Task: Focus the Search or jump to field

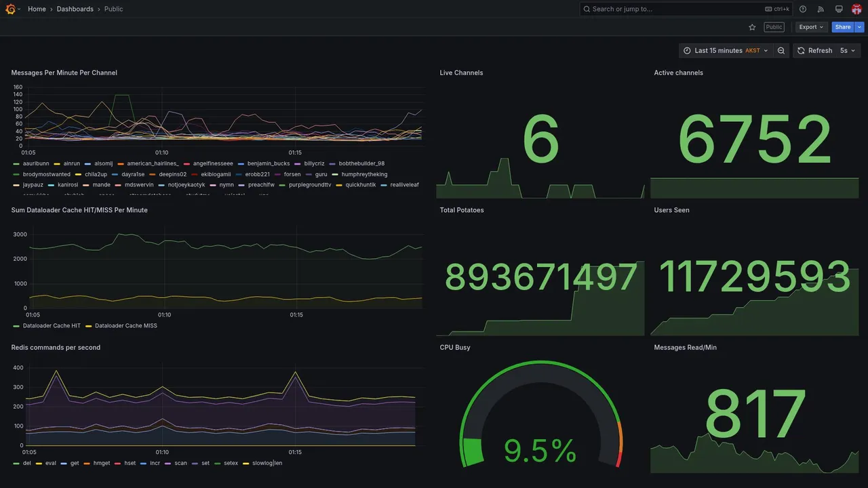Action: click(x=686, y=9)
